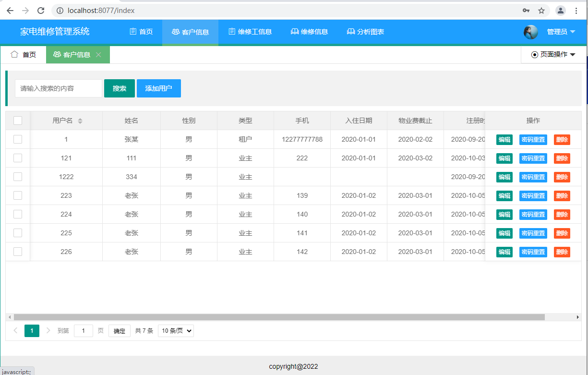588x375 pixels.
Task: Expand the 页面操作 dropdown
Action: [x=553, y=55]
